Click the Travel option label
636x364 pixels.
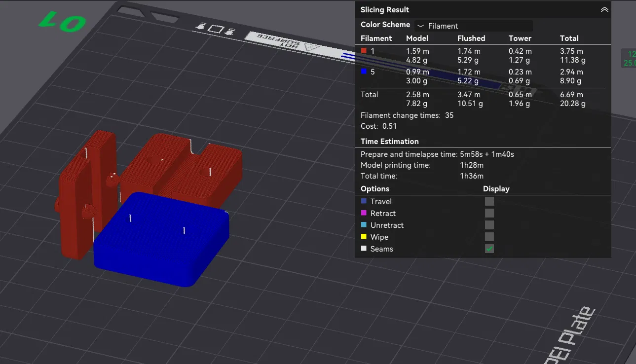pyautogui.click(x=381, y=201)
